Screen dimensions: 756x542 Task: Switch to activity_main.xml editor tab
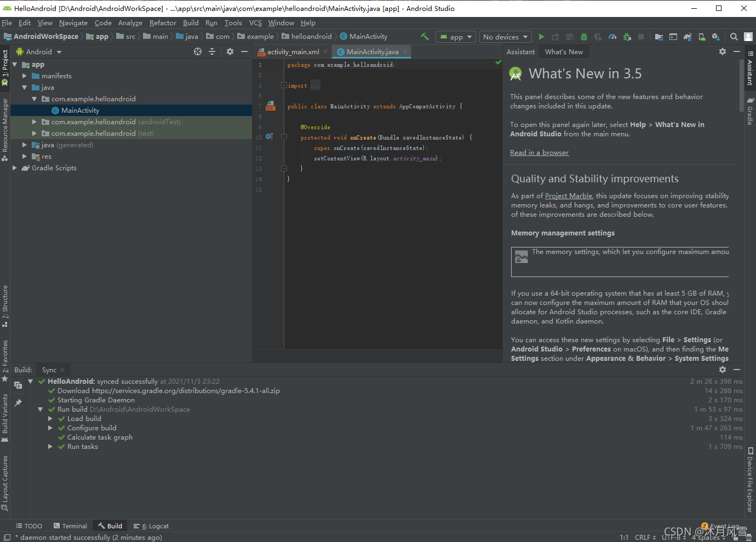(x=293, y=51)
